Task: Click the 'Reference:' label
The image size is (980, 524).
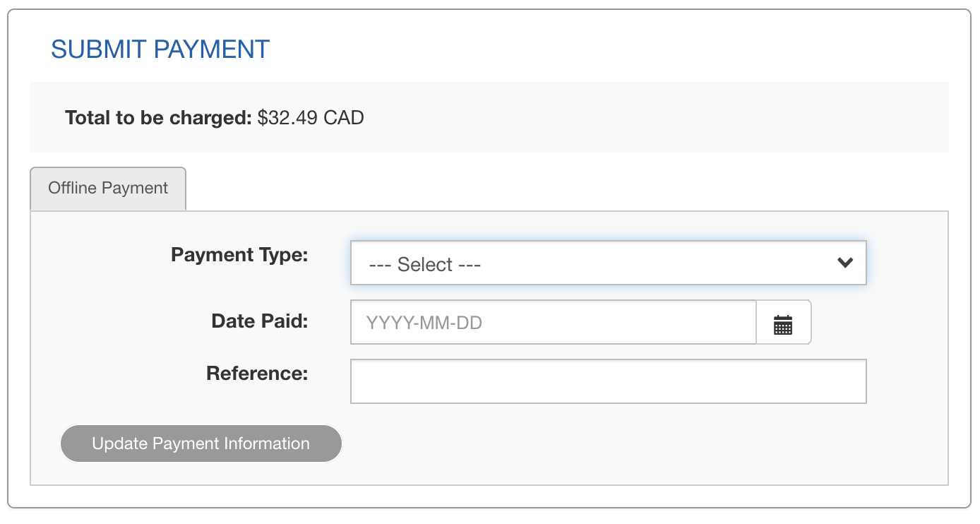Action: (257, 373)
